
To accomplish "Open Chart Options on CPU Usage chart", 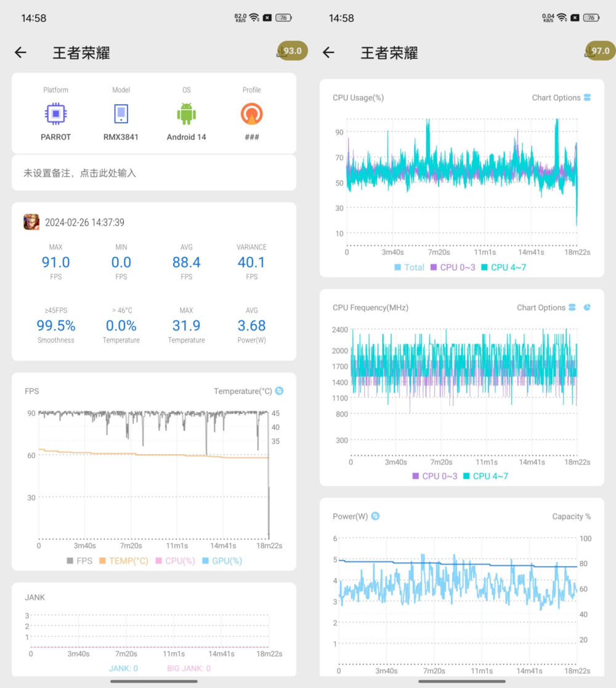I will pos(561,97).
